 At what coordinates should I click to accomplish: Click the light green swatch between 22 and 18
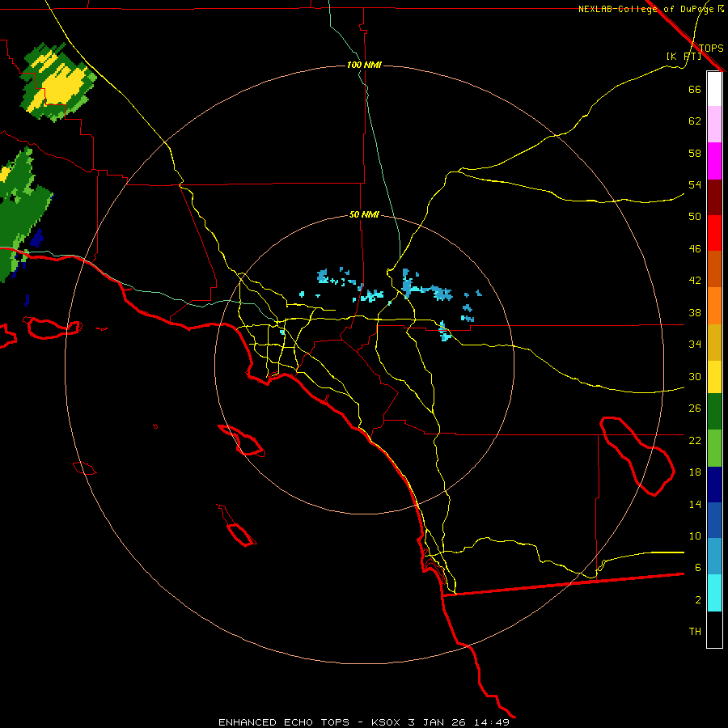click(x=714, y=448)
